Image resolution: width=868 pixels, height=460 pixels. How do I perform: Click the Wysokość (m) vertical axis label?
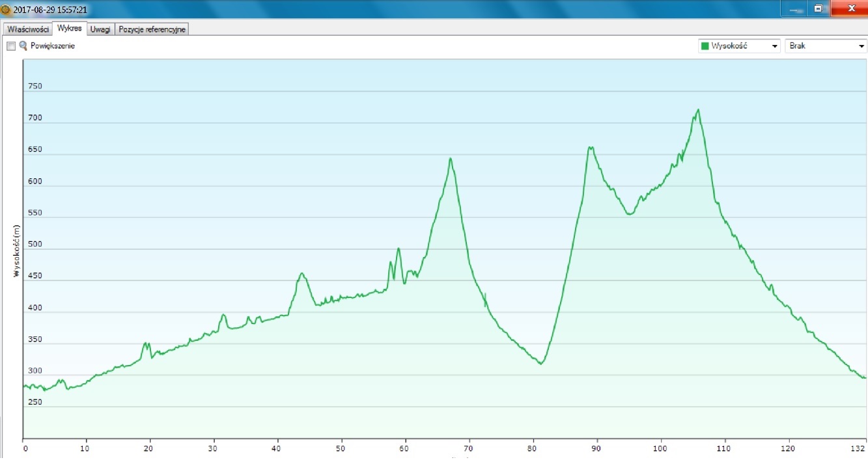pyautogui.click(x=17, y=251)
